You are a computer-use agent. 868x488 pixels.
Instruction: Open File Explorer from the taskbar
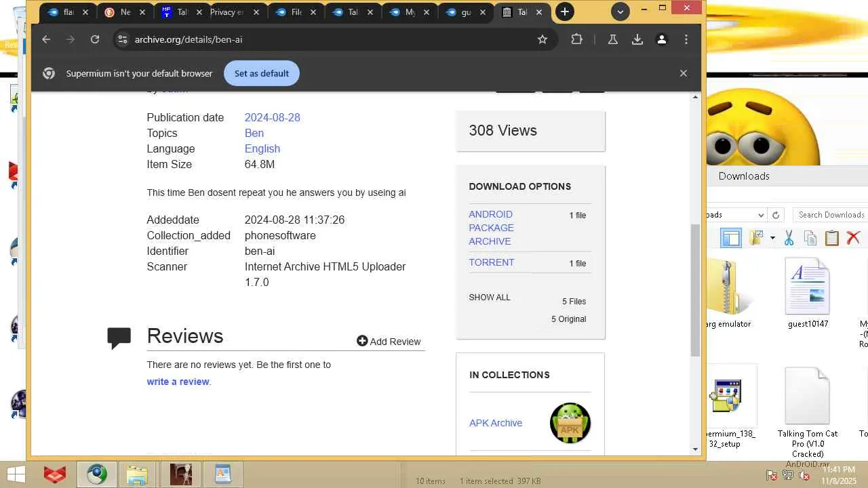[137, 474]
